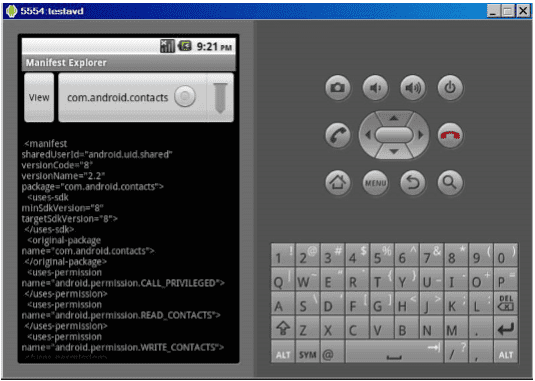The height and width of the screenshot is (381, 535).
Task: Click the signal strength status icon
Action: pos(167,46)
